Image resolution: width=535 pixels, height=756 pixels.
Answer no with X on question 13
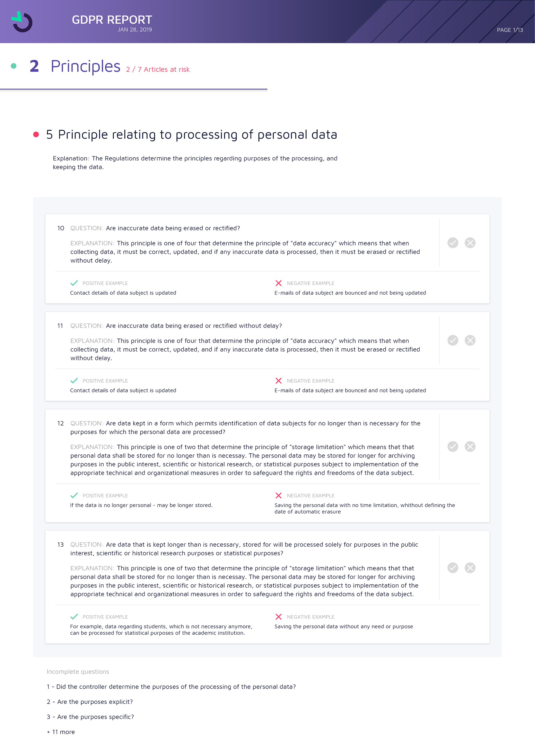point(470,568)
